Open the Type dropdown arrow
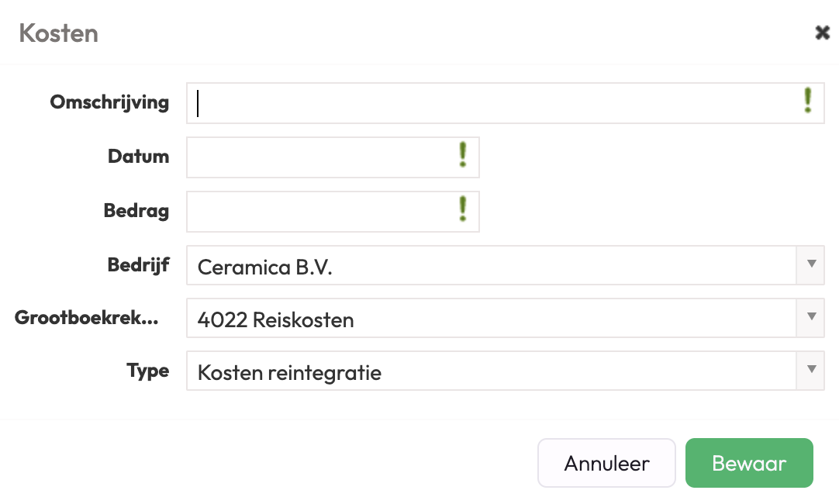 [x=811, y=370]
